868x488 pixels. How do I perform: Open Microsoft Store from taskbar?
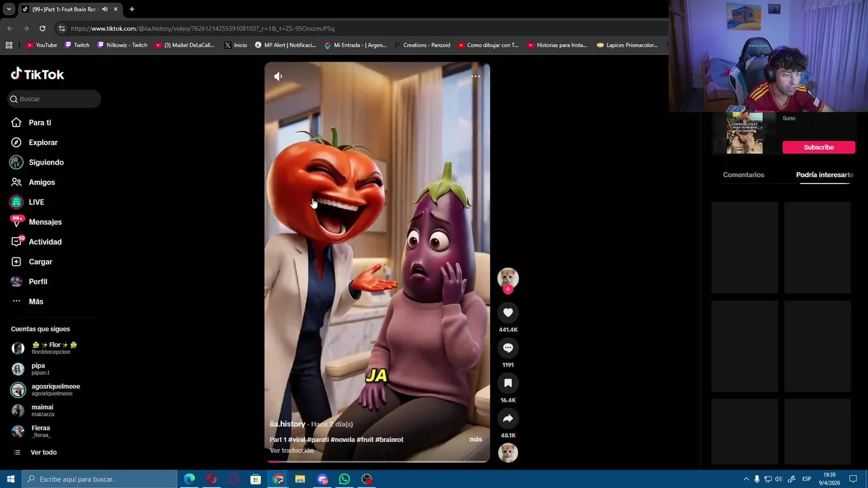(x=256, y=479)
